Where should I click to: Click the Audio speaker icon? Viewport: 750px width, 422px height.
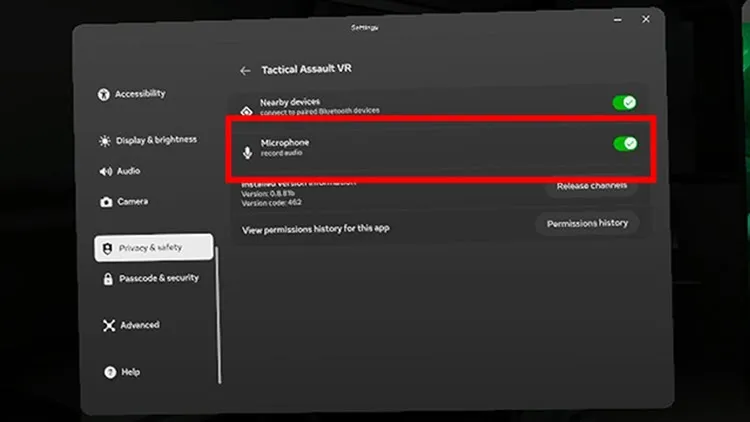(x=105, y=171)
